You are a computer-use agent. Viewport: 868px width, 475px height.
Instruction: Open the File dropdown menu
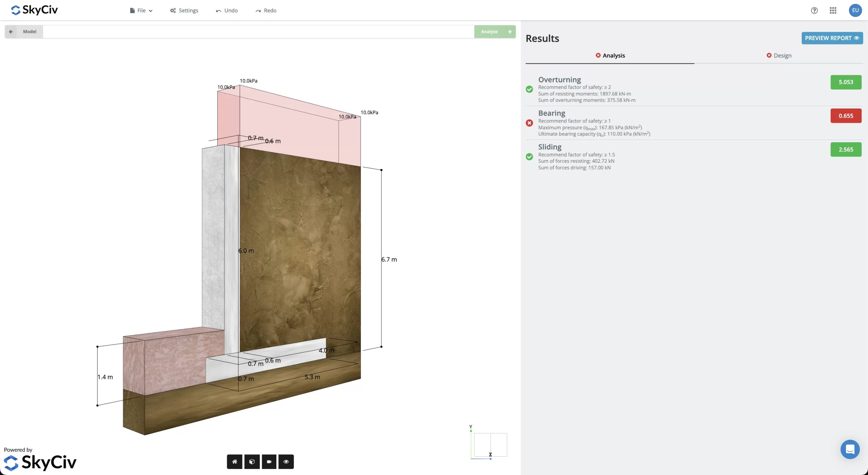[x=141, y=11]
